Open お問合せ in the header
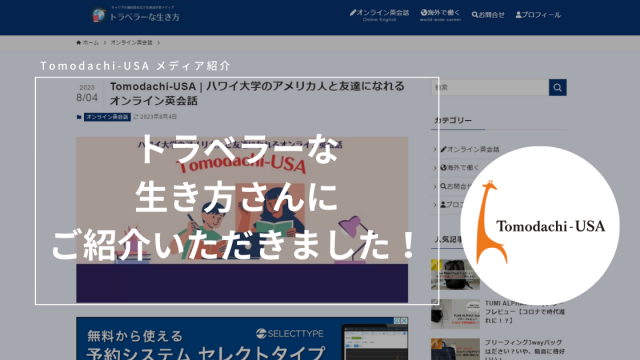 click(x=488, y=15)
